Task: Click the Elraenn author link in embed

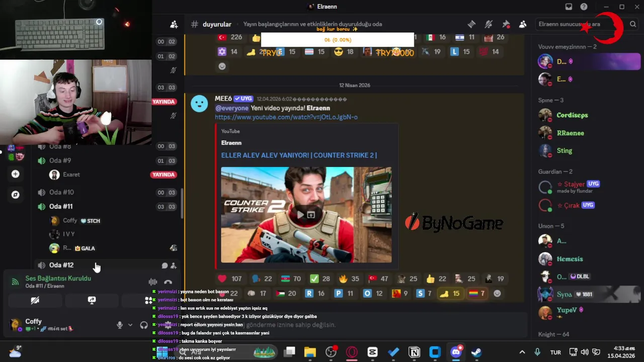Action: [231, 143]
